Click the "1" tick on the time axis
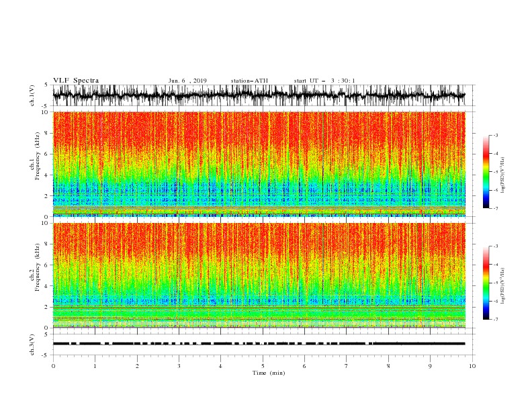Screen dimensions: 532x411 coord(95,366)
